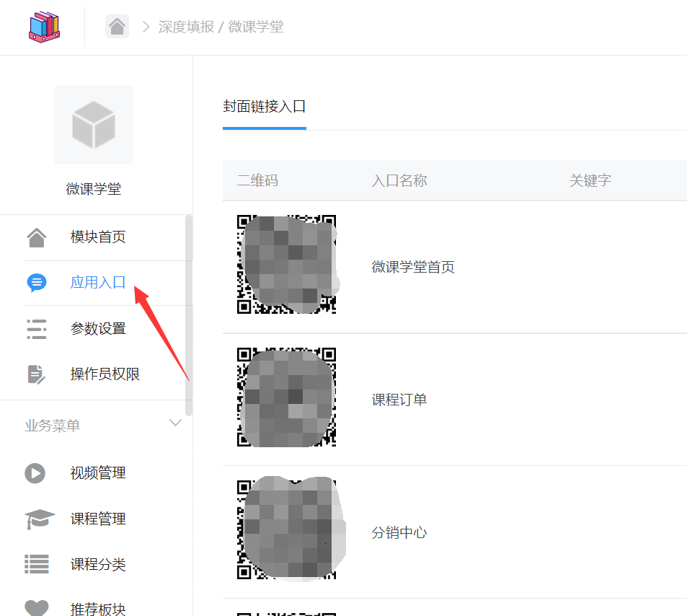Open QR code for 分销中心
This screenshot has width=687, height=616.
286,530
